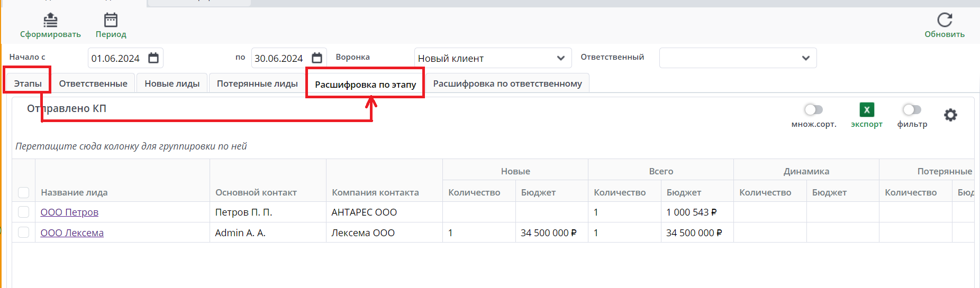The image size is (980, 288).
Task: Open the Потерянные лиды tab
Action: tap(257, 83)
